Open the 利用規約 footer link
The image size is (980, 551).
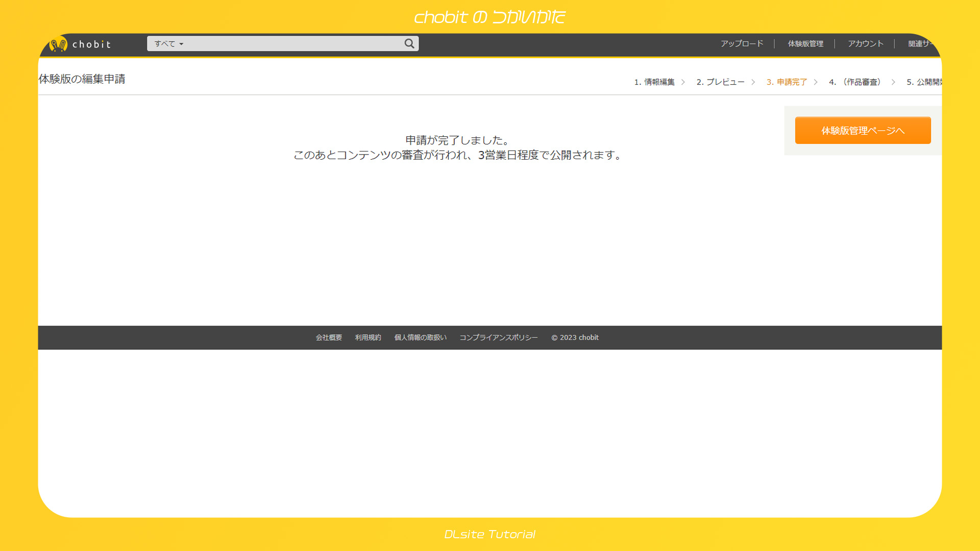(368, 338)
